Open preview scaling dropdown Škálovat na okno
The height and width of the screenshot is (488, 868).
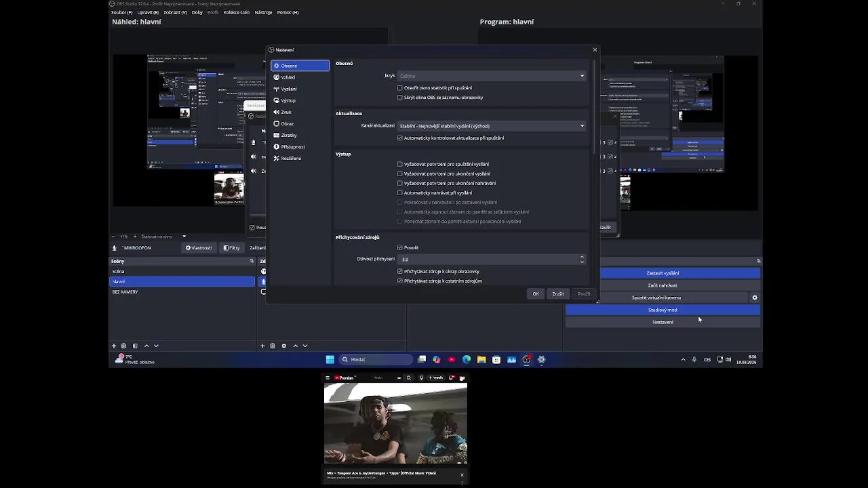coord(163,237)
